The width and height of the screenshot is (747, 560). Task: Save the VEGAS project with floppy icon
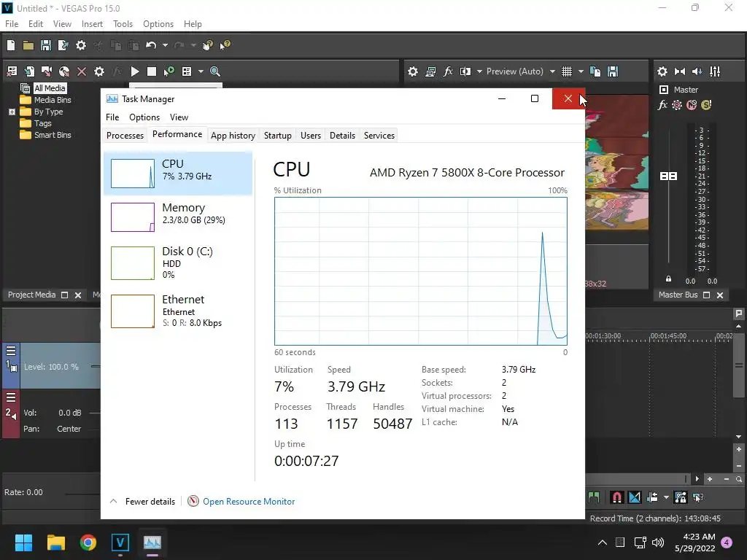tap(46, 45)
